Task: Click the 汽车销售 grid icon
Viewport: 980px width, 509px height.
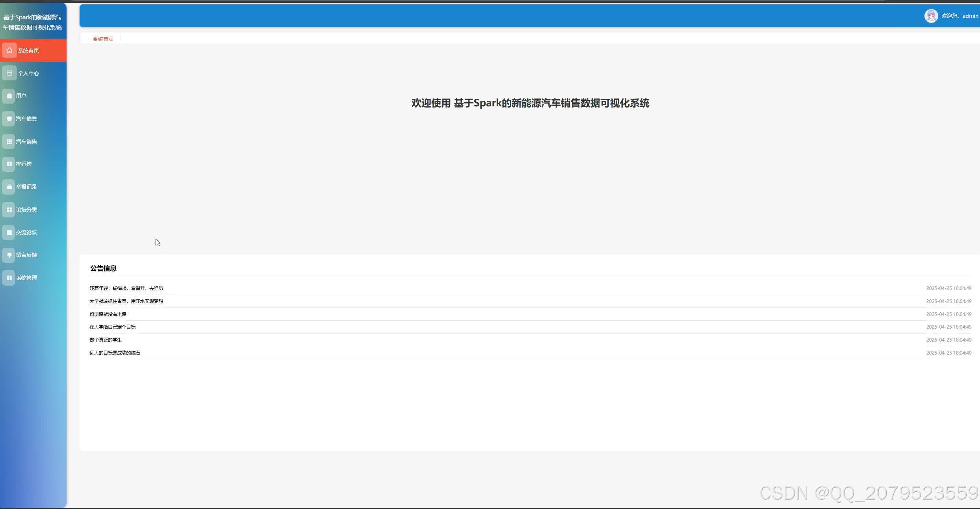Action: tap(9, 141)
